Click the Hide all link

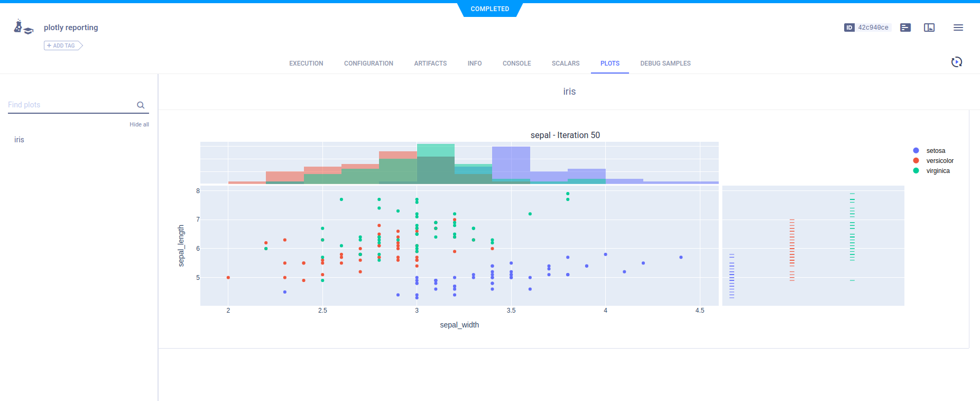(x=139, y=124)
